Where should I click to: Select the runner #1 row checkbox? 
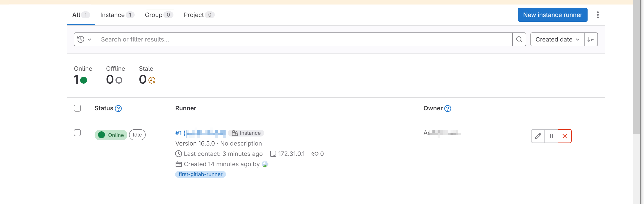pos(77,133)
